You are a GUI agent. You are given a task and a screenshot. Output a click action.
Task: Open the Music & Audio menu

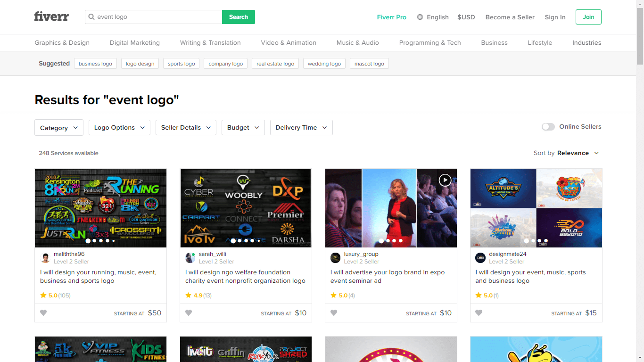(358, 42)
